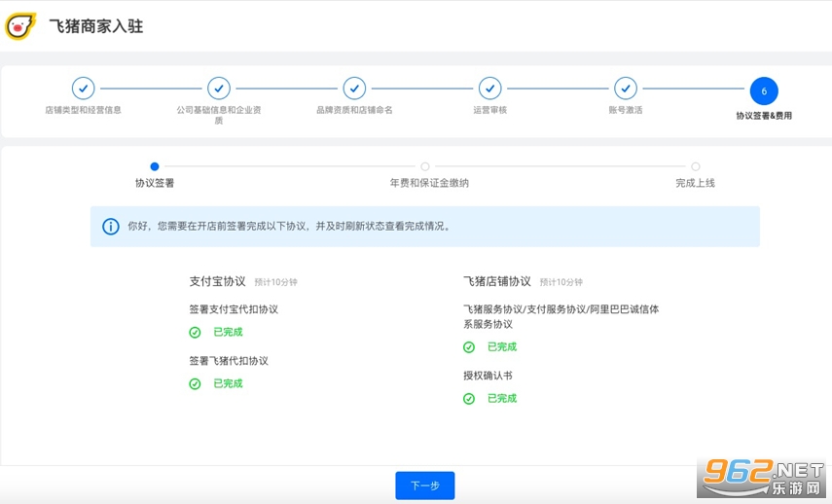The height and width of the screenshot is (504, 832).
Task: Click green check icon under 签署飞猪代扣协议
Action: click(195, 383)
